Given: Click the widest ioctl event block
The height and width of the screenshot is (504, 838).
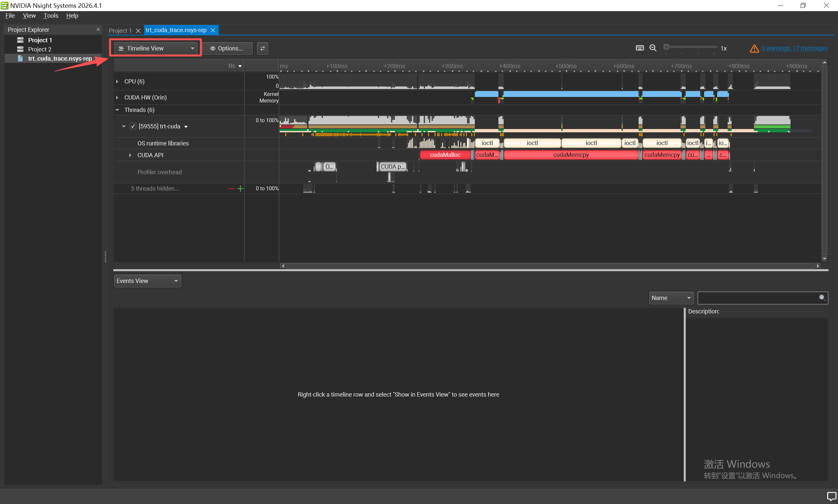Looking at the screenshot, I should (591, 143).
